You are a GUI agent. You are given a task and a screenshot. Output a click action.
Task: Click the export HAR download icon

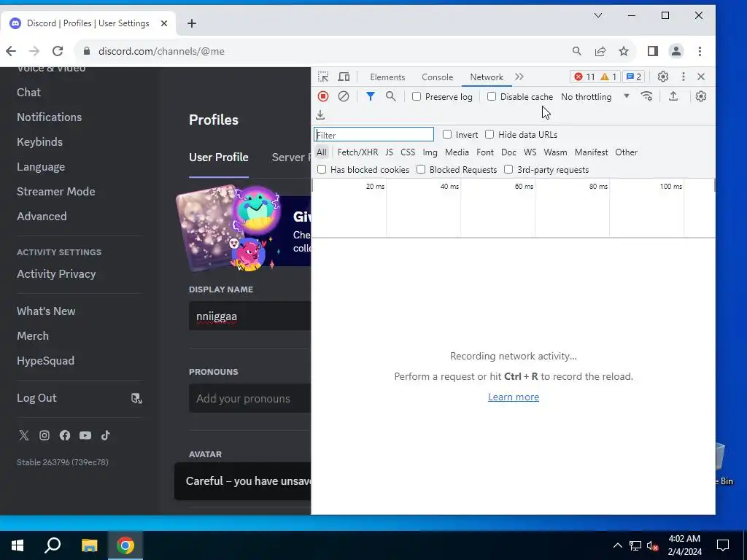320,114
